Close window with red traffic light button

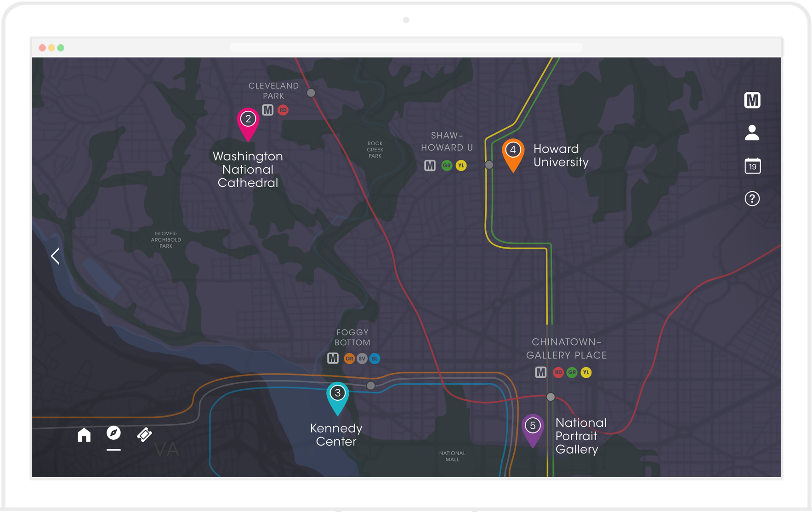point(42,48)
